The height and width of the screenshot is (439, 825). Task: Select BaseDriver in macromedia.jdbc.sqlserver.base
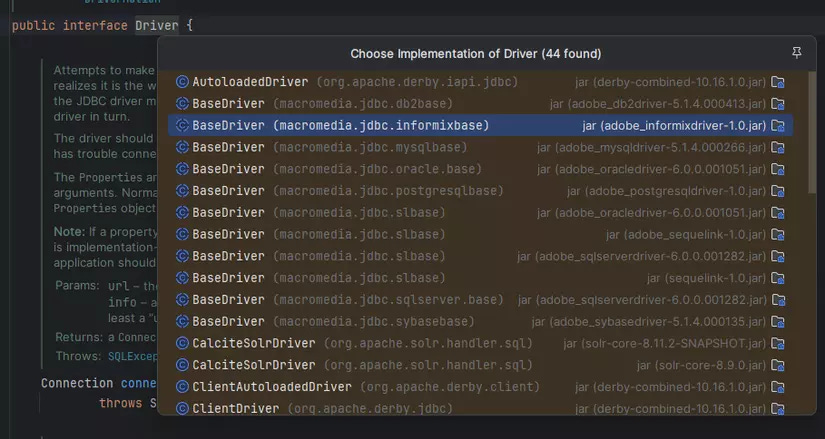pyautogui.click(x=480, y=300)
